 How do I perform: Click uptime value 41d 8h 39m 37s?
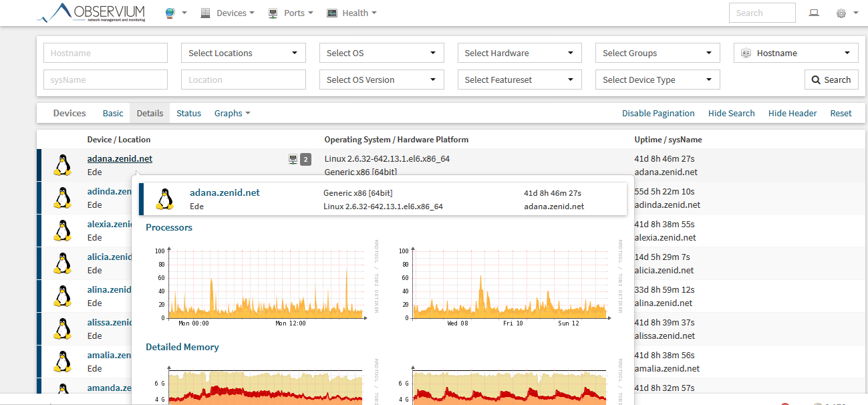point(665,323)
